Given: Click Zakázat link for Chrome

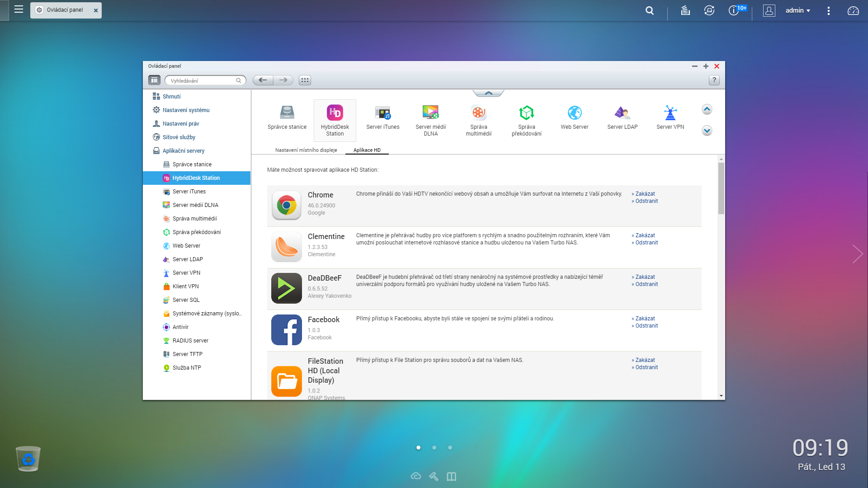Looking at the screenshot, I should click(645, 194).
